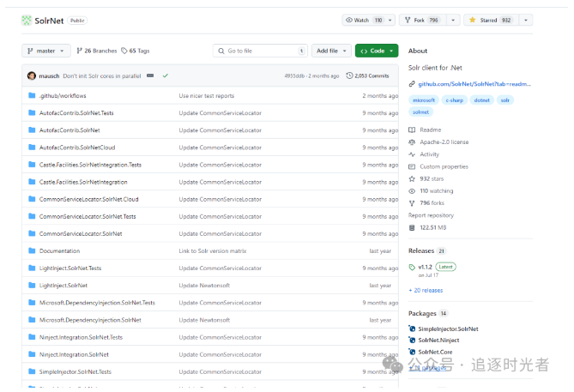Click the database icon beside 122.51 MB
Screen dimensions: 574x392
tap(412, 227)
